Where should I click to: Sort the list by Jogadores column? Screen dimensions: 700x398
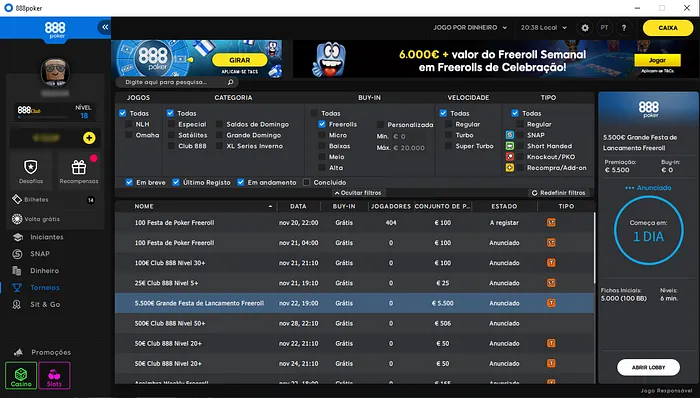click(391, 206)
